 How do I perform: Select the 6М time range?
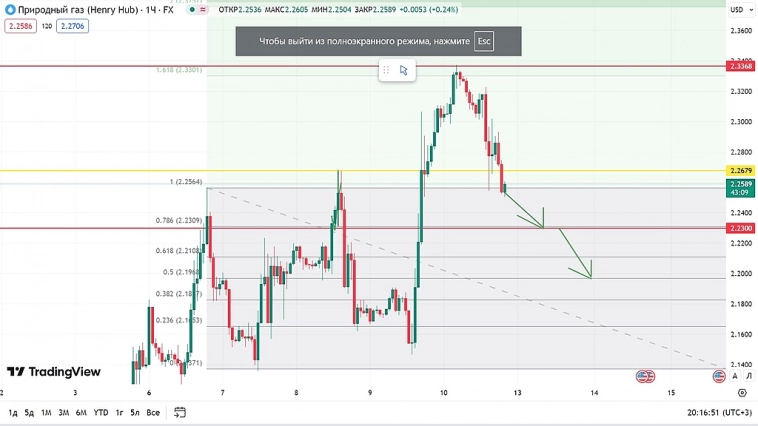[x=81, y=412]
